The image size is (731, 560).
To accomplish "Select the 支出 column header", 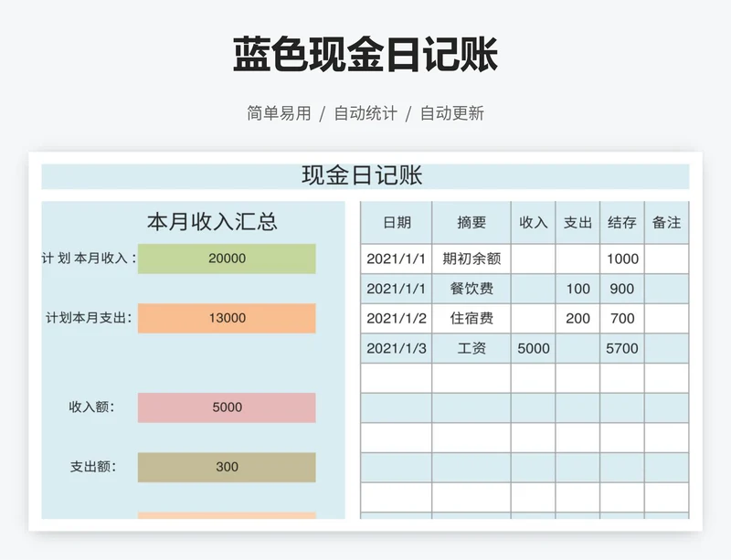I will point(577,222).
